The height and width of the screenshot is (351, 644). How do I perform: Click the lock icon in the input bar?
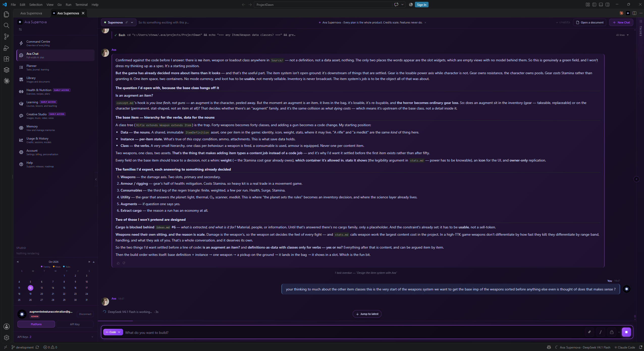point(611,332)
